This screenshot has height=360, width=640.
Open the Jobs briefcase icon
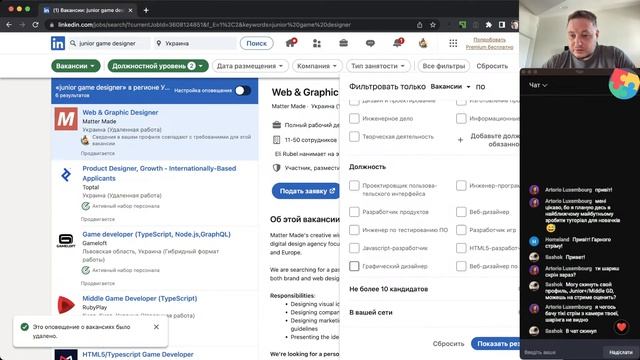pos(343,43)
